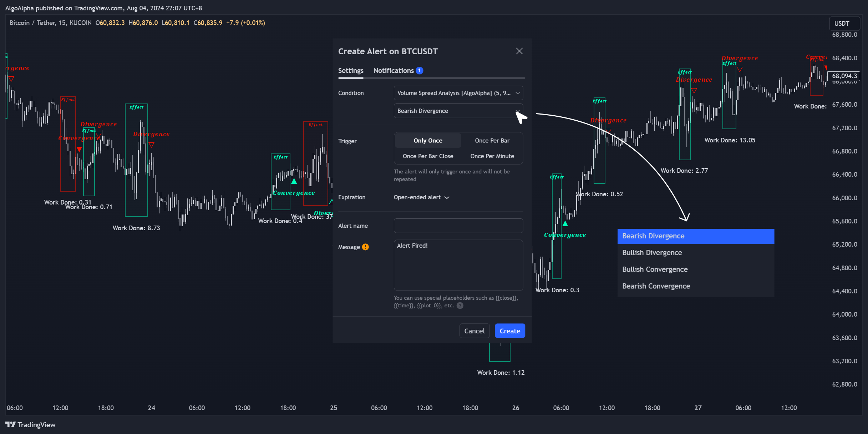Click the Work Done: 13.05 label
Viewport: 868px width, 434px height.
coord(730,140)
